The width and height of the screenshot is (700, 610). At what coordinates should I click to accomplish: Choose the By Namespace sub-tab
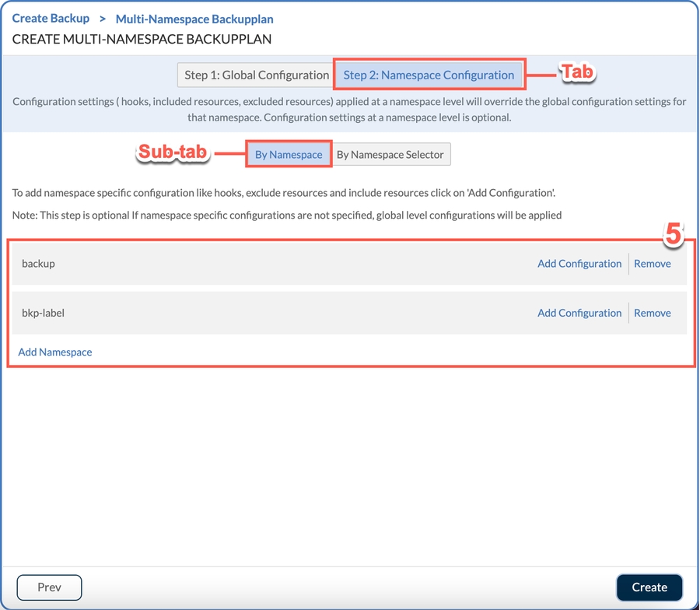(289, 155)
